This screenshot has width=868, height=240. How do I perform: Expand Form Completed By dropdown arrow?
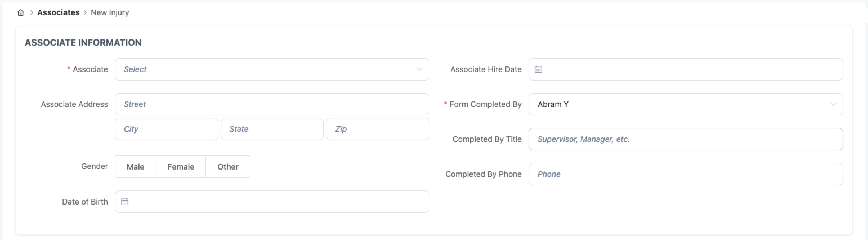833,104
